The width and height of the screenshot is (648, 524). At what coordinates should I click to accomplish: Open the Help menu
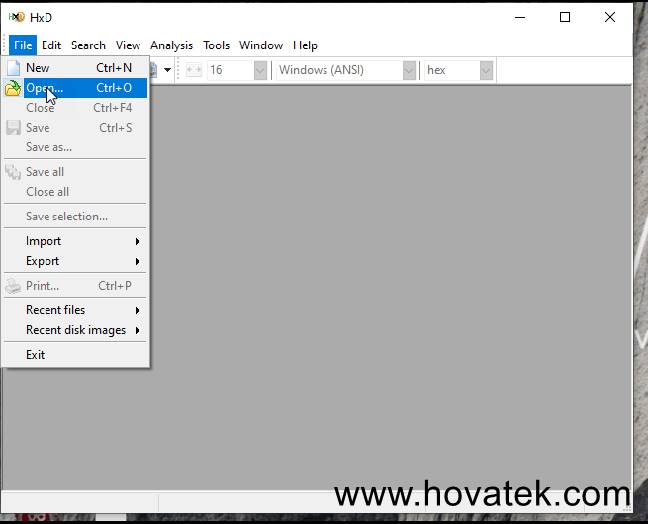pyautogui.click(x=305, y=45)
